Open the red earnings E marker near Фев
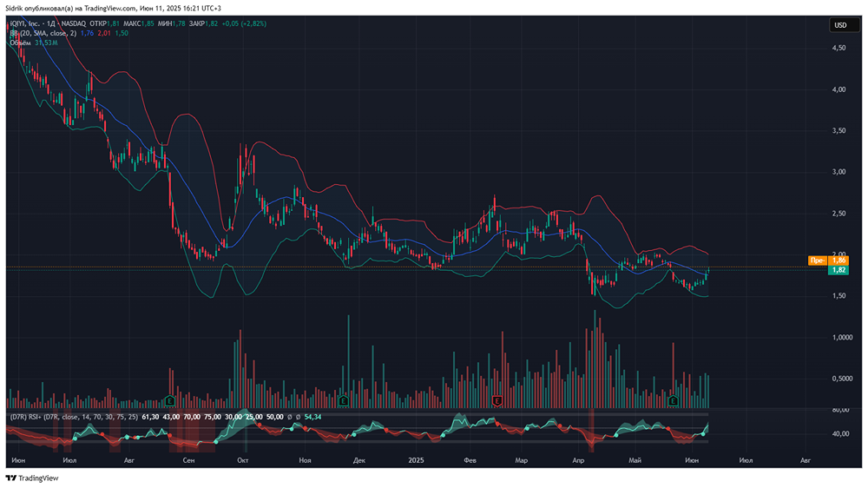This screenshot has height=488, width=868. tap(497, 400)
